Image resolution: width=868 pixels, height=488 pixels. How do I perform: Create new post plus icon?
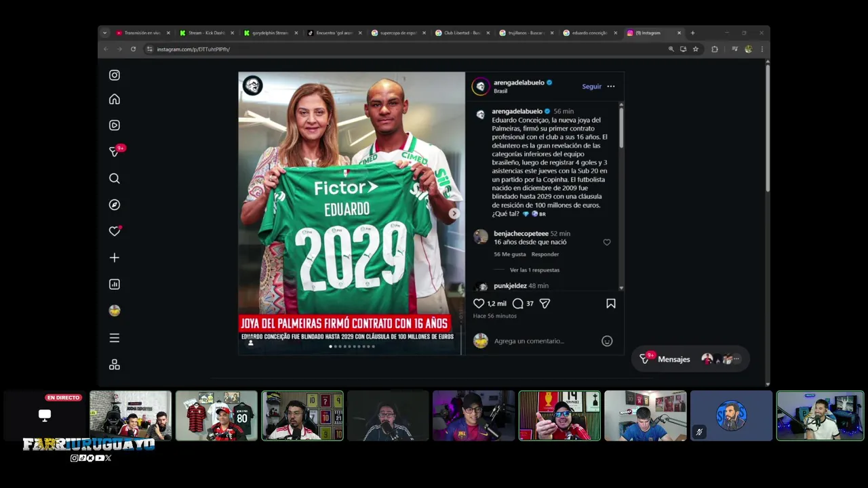point(115,258)
